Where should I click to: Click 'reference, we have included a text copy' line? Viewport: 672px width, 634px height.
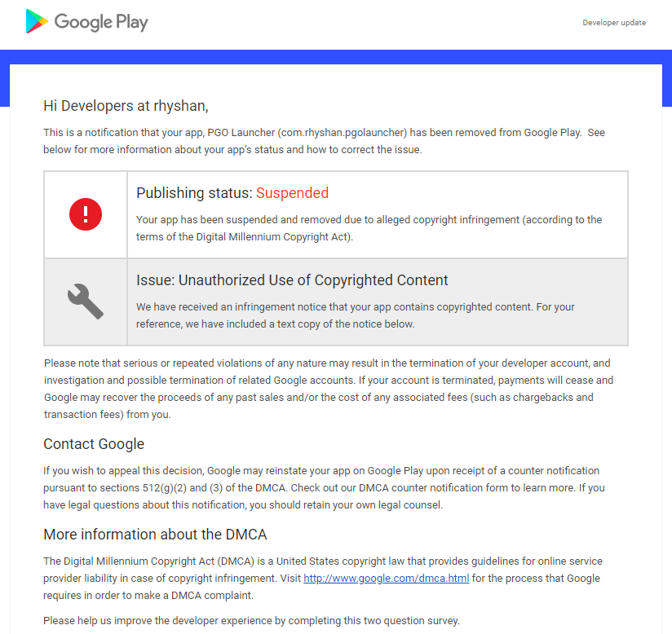pyautogui.click(x=275, y=324)
